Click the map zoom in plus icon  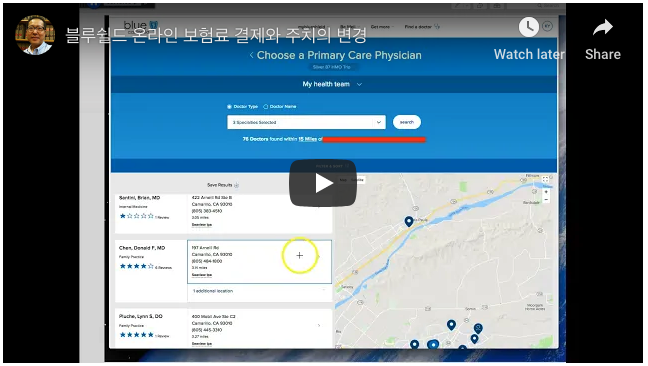[x=546, y=192]
